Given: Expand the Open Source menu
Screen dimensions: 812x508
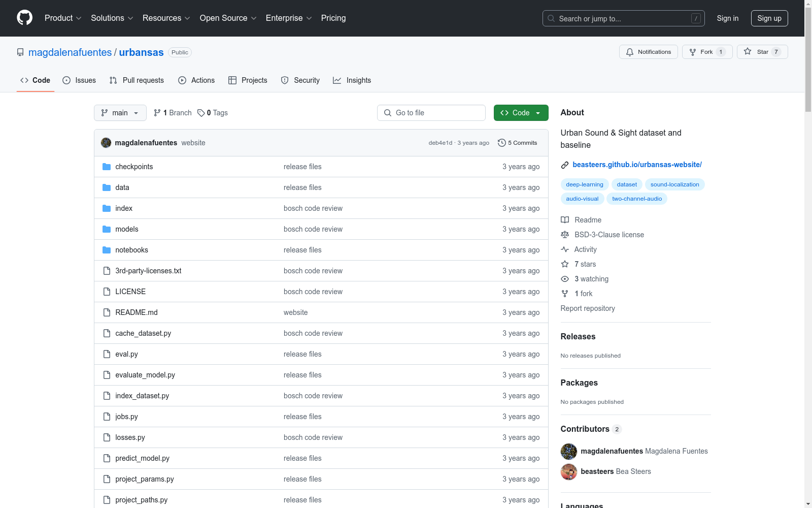Looking at the screenshot, I should tap(228, 18).
